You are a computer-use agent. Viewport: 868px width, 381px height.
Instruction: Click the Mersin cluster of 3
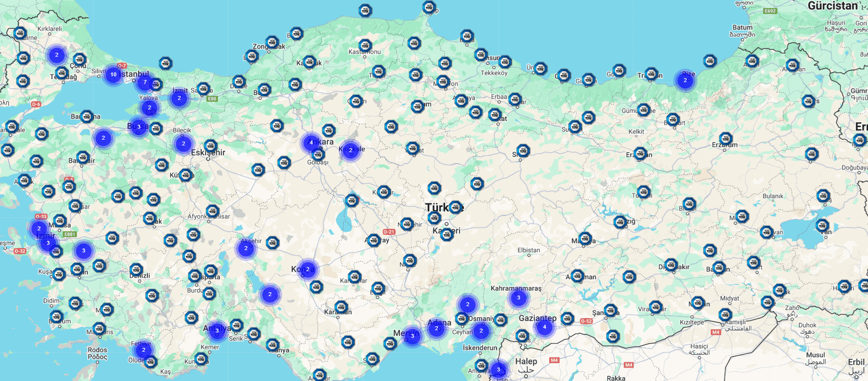tap(412, 336)
